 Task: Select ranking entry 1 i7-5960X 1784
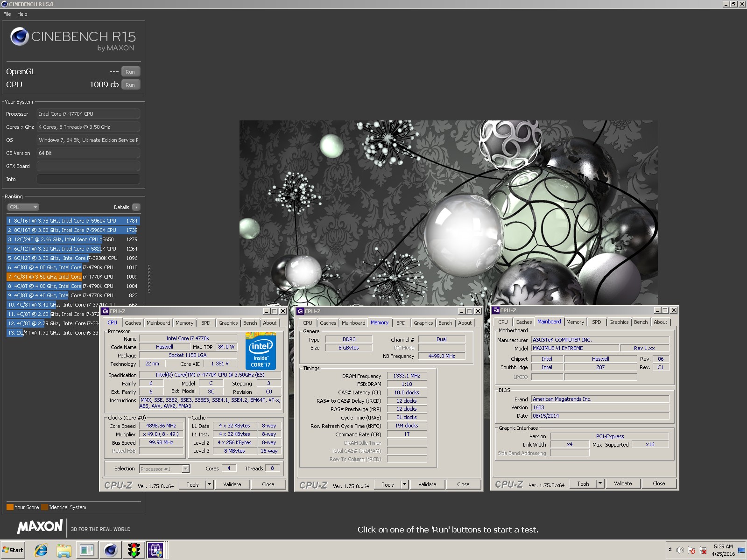73,221
